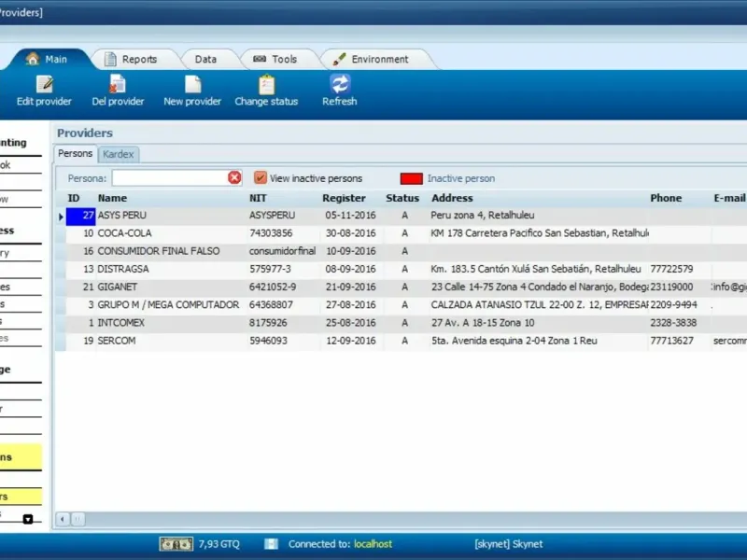Sort table by the Register column header

(344, 198)
